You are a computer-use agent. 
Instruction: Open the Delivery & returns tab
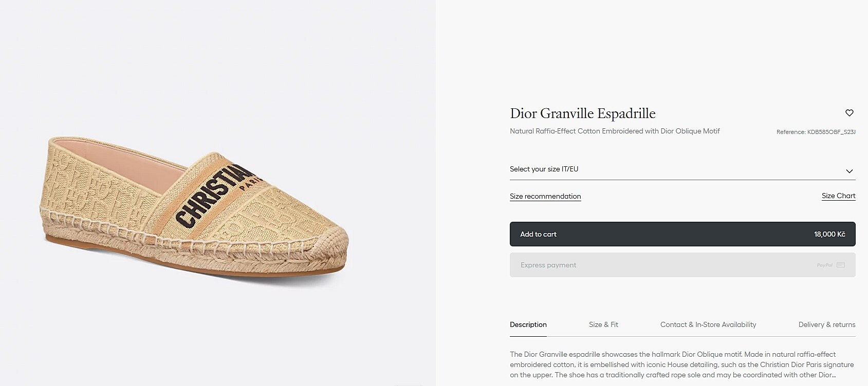coord(826,324)
